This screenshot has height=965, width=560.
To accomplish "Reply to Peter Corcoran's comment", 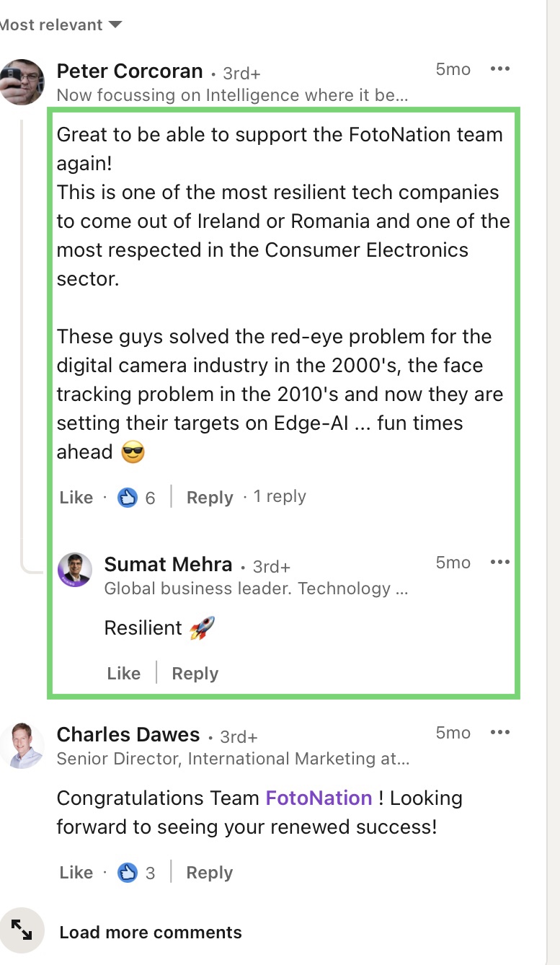I will pyautogui.click(x=210, y=498).
